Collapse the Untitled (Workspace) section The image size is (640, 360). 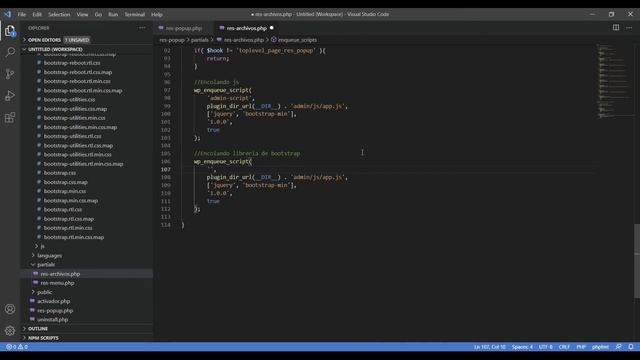click(x=55, y=49)
